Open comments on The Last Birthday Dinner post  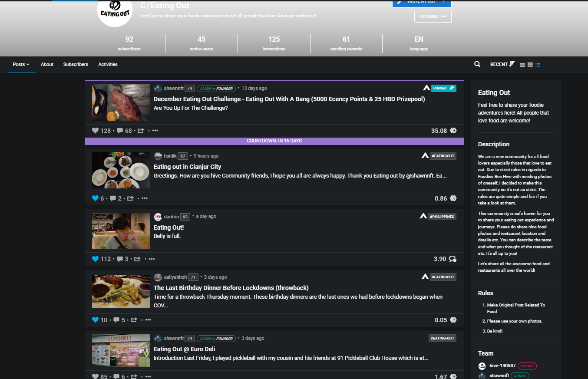point(116,320)
